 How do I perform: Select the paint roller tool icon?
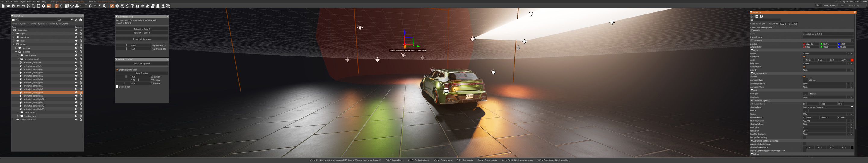pyautogui.click(x=132, y=6)
